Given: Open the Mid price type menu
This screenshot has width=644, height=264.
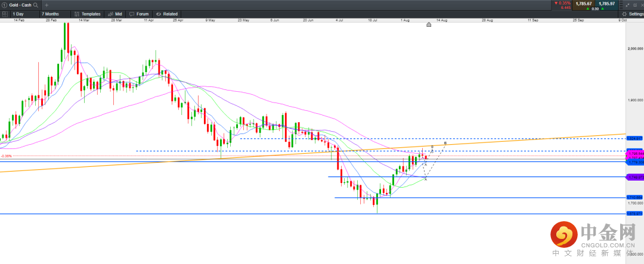Looking at the screenshot, I should (x=116, y=14).
